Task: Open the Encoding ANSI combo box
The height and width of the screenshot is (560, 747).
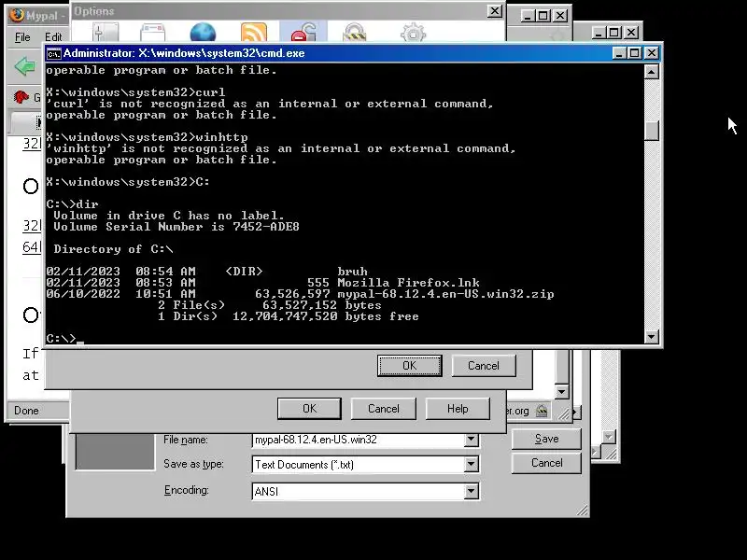Action: click(x=365, y=491)
